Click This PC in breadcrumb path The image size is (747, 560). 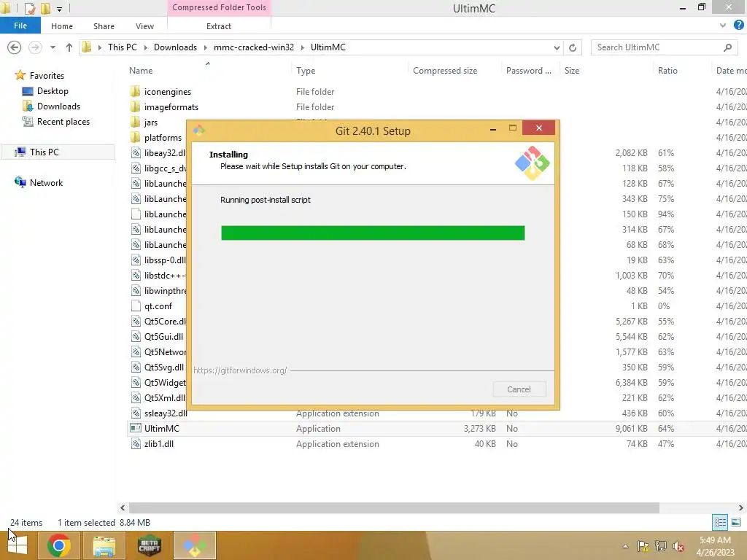tap(122, 47)
